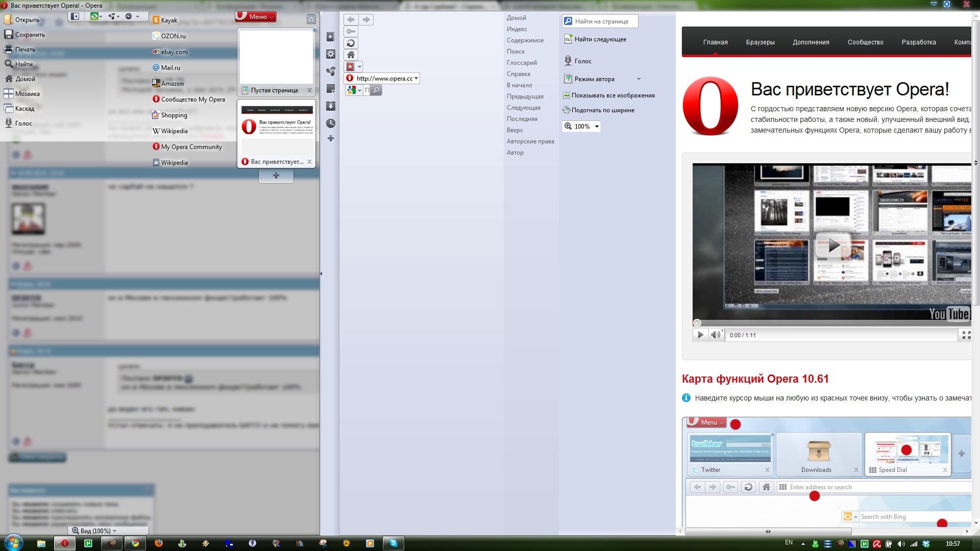The width and height of the screenshot is (980, 551).
Task: Open the Amazon bookmark
Action: pyautogui.click(x=168, y=84)
